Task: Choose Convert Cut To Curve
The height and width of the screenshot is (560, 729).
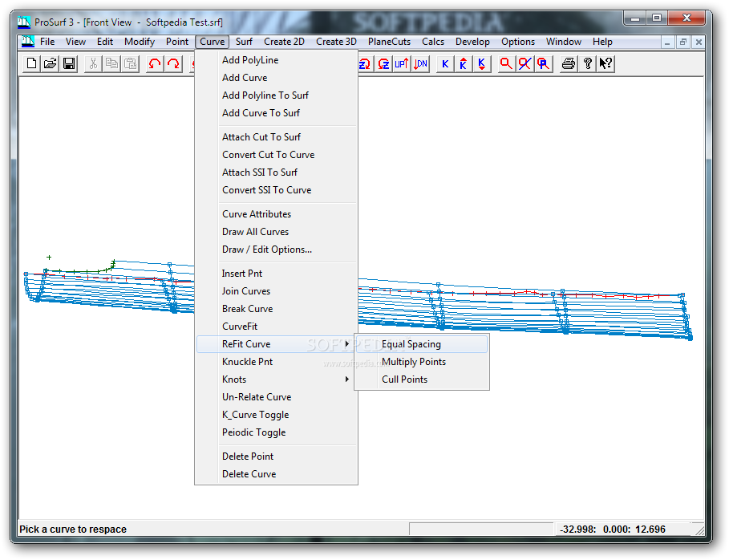Action: (x=276, y=155)
